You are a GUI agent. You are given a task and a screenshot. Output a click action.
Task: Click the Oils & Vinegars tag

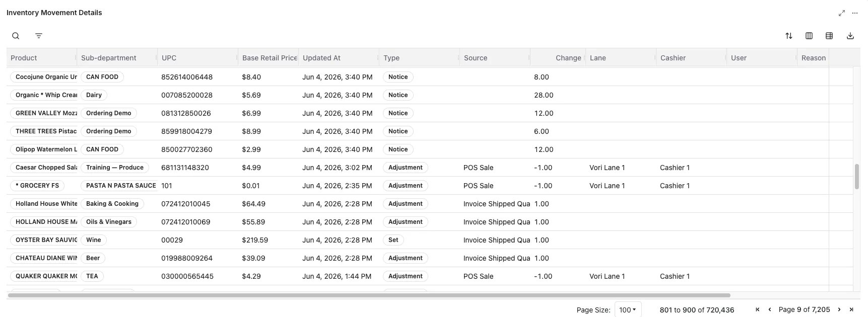point(109,222)
